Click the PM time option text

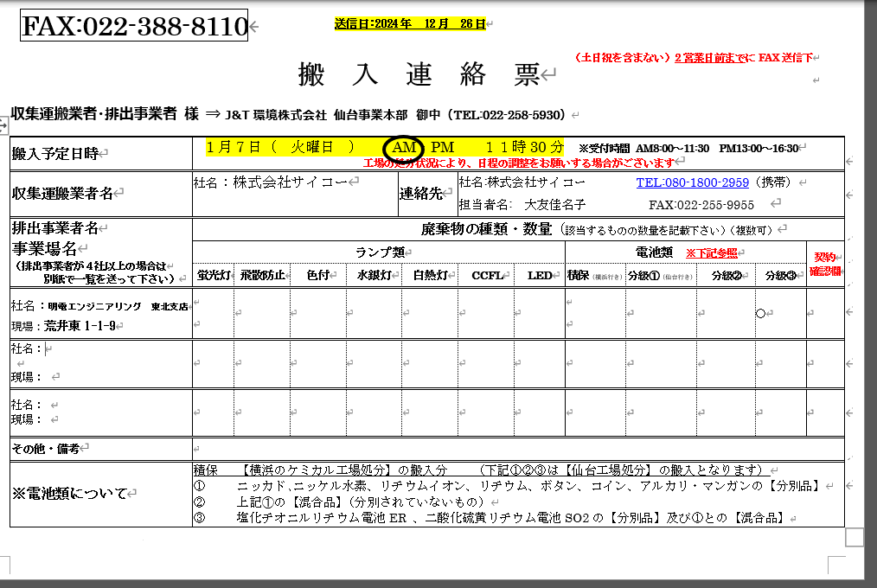(442, 148)
